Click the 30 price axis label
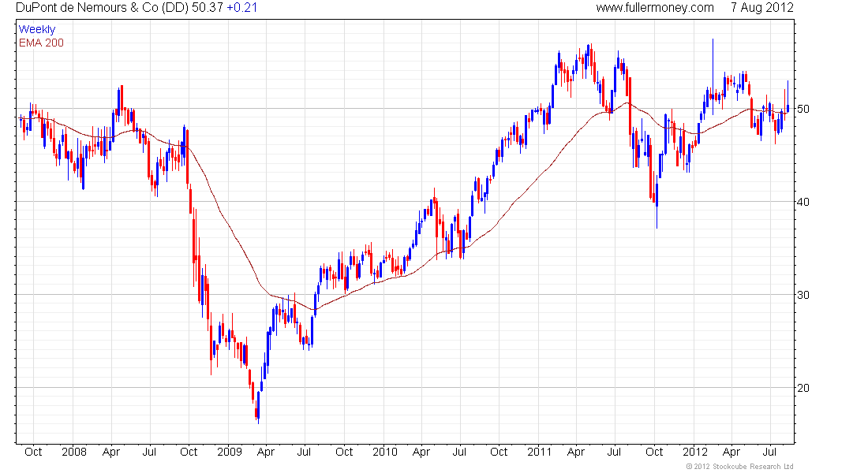This screenshot has width=868, height=473. pos(803,295)
